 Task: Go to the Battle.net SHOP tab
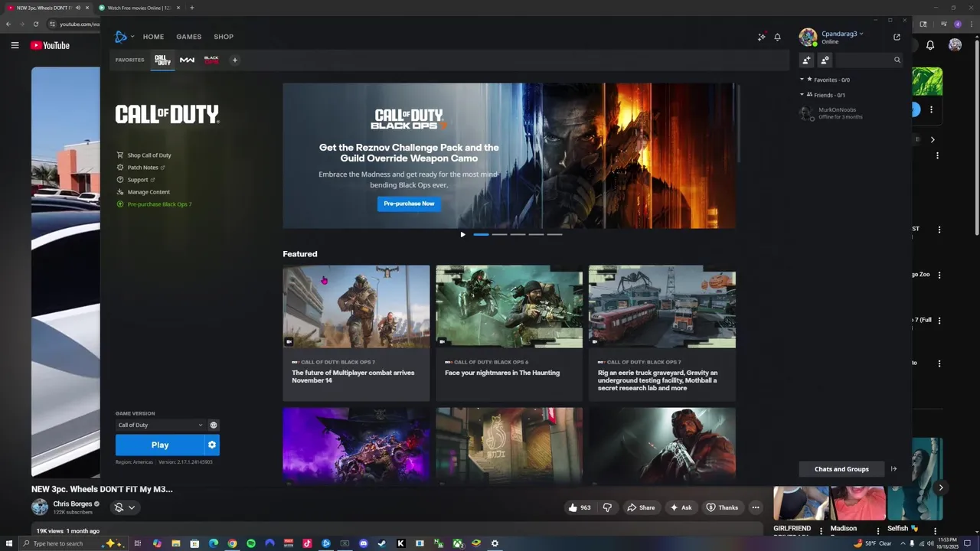(224, 37)
